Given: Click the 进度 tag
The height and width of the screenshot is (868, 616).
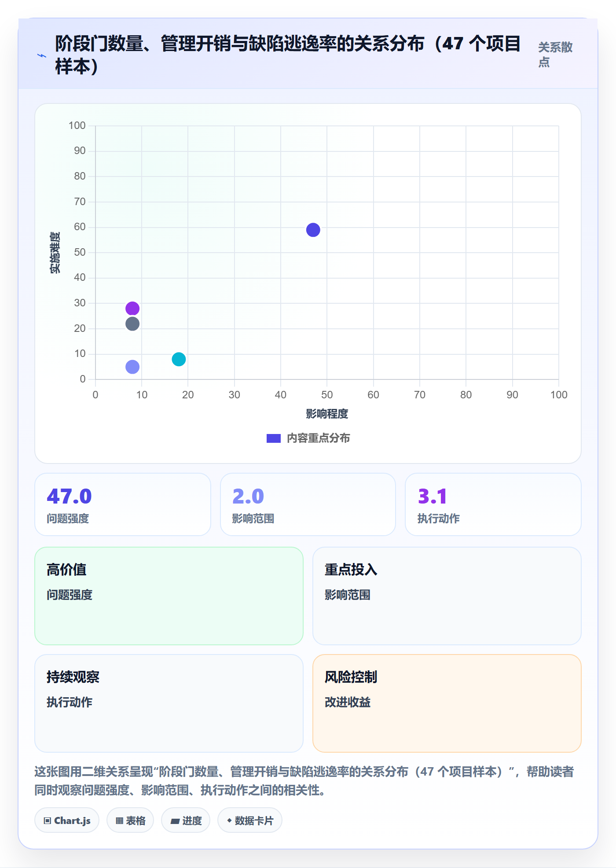Looking at the screenshot, I should pos(186,820).
